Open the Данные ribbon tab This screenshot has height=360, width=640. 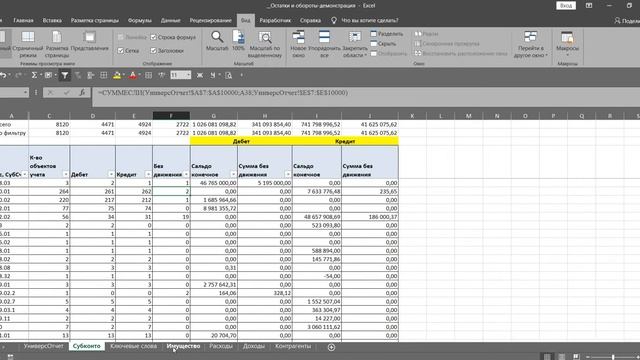171,20
